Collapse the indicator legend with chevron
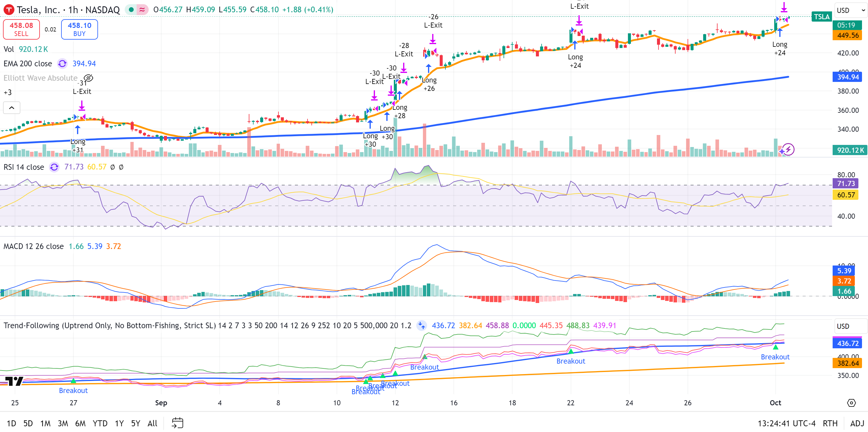The height and width of the screenshot is (432, 868). tap(11, 108)
